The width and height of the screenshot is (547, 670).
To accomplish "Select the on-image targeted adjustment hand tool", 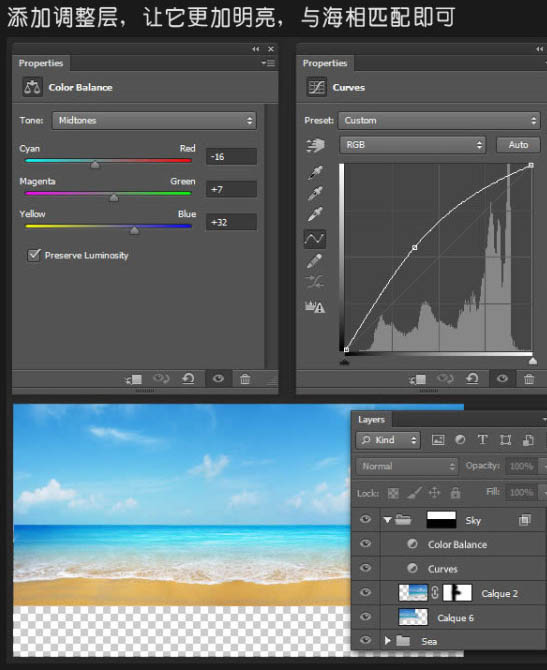I will tap(315, 145).
